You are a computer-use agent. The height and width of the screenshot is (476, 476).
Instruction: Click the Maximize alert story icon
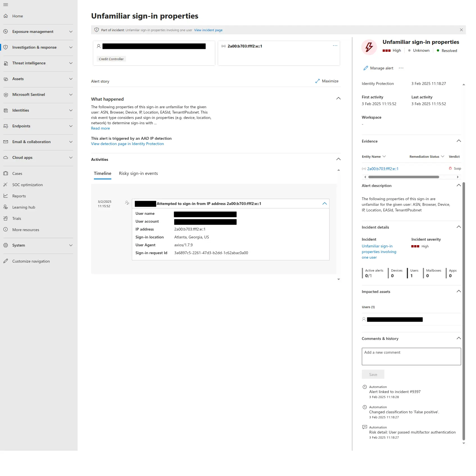[x=317, y=81]
